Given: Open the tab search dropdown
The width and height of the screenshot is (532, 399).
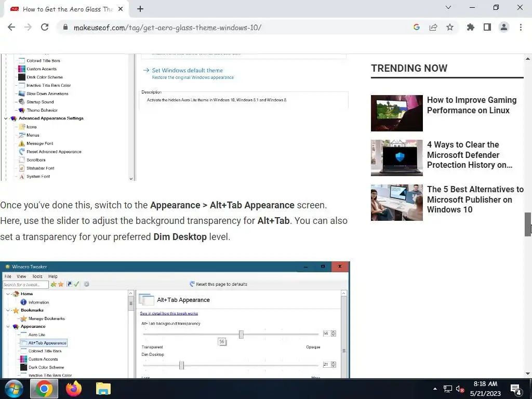Looking at the screenshot, I should [x=448, y=7].
